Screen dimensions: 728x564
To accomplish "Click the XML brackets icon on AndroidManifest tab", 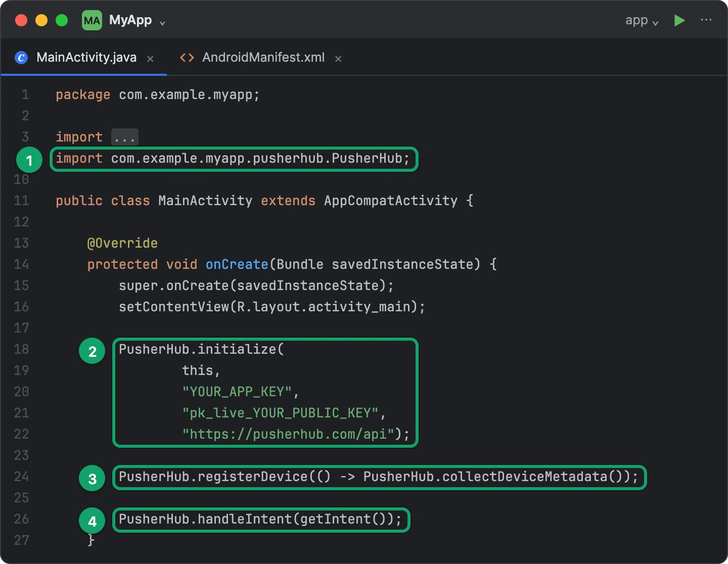I will coord(187,58).
